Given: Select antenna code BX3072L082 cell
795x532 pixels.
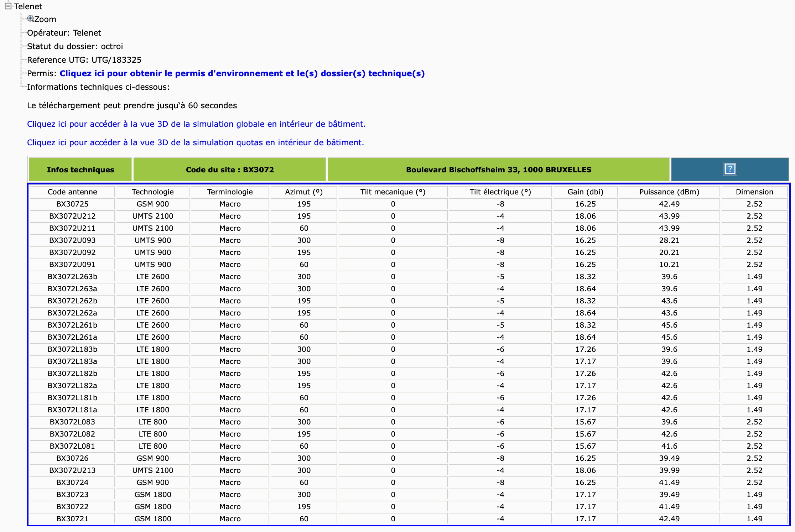Looking at the screenshot, I should click(72, 434).
